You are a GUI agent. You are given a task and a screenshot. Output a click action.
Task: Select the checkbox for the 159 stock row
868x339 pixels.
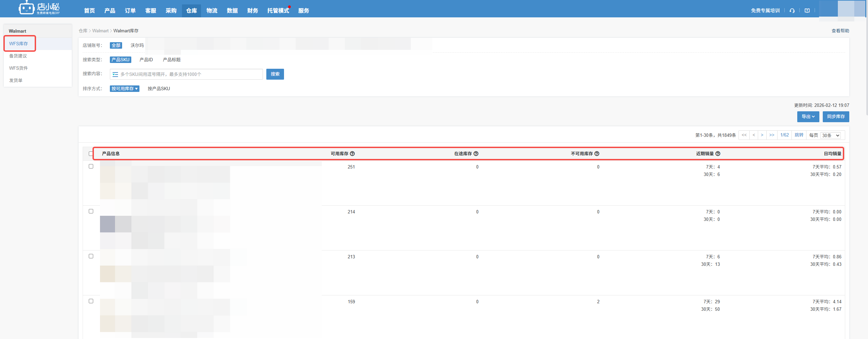(91, 301)
